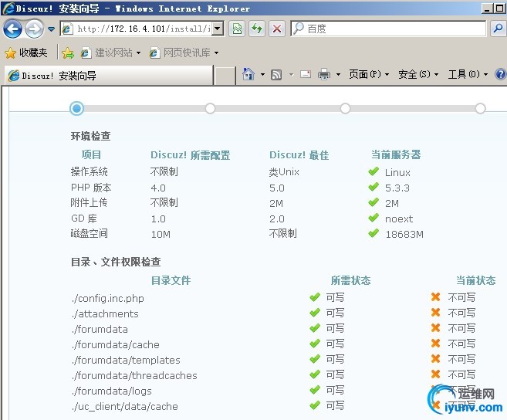Click the second wizard step circle
Screen dimensions: 507x420
click(210, 108)
